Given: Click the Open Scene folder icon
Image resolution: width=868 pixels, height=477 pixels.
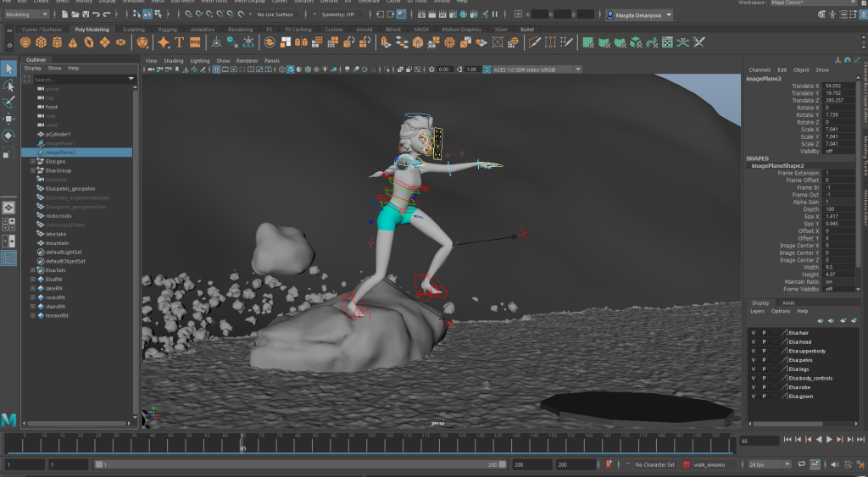Looking at the screenshot, I should point(75,14).
